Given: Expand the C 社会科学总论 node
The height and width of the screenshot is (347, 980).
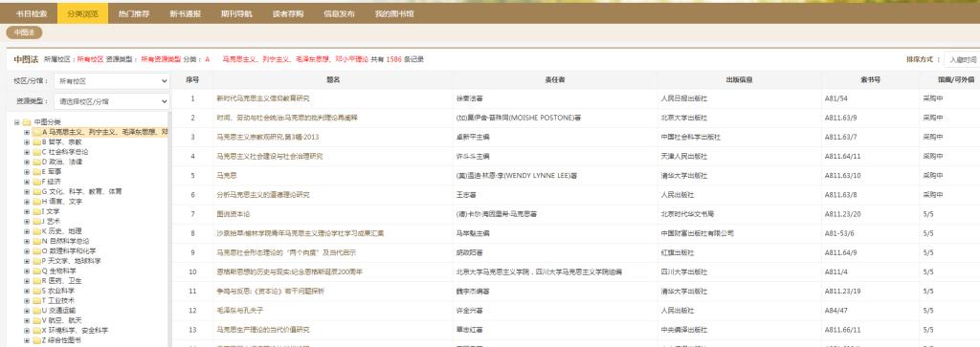Looking at the screenshot, I should pos(27,152).
